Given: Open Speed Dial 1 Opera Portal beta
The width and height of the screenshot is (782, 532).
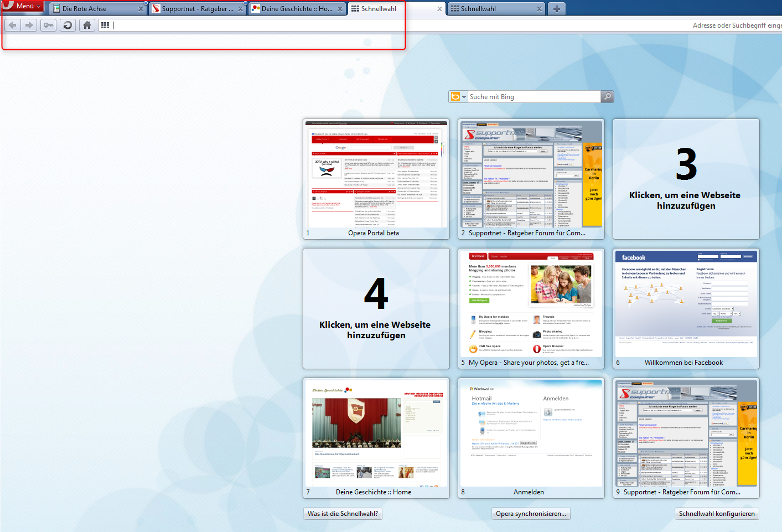Looking at the screenshot, I should pyautogui.click(x=376, y=179).
